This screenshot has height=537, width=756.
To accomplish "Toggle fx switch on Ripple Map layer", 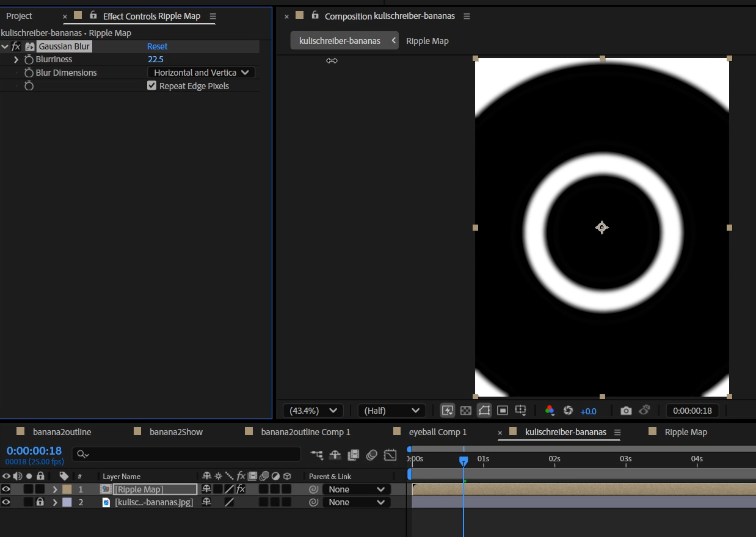I will coord(241,489).
